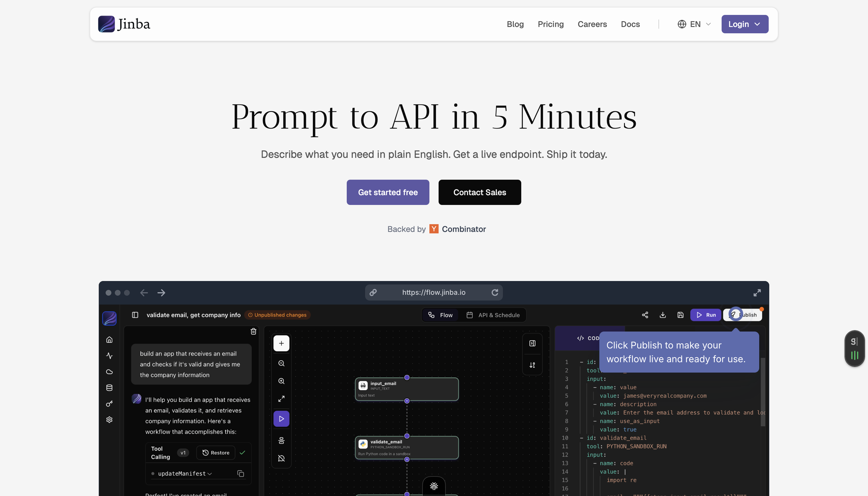Toggle the collapse code panel icon

pyautogui.click(x=532, y=343)
